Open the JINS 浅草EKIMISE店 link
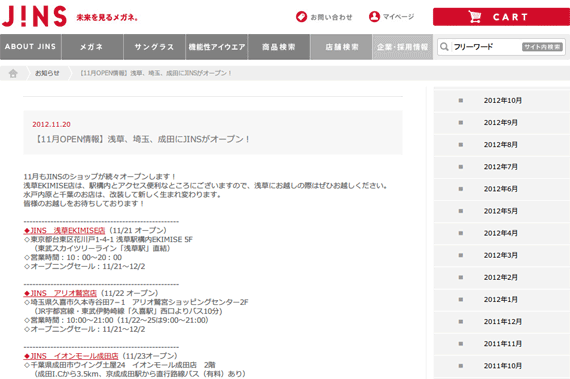Viewport: 570px width, 379px height. (64, 230)
